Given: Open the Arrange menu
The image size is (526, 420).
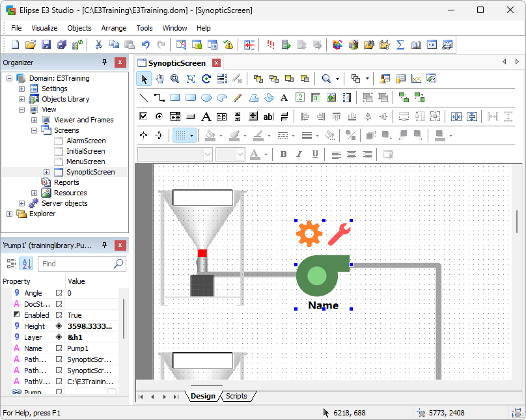Looking at the screenshot, I should pos(114,28).
